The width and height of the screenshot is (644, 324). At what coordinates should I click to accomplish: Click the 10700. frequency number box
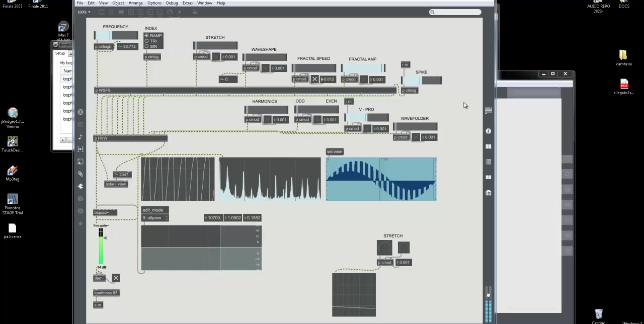[x=213, y=218]
